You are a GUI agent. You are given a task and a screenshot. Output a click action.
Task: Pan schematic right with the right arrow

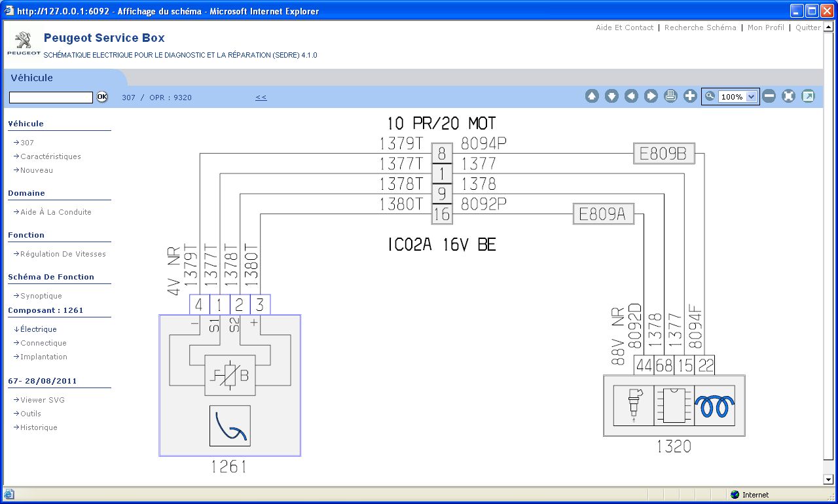[651, 96]
